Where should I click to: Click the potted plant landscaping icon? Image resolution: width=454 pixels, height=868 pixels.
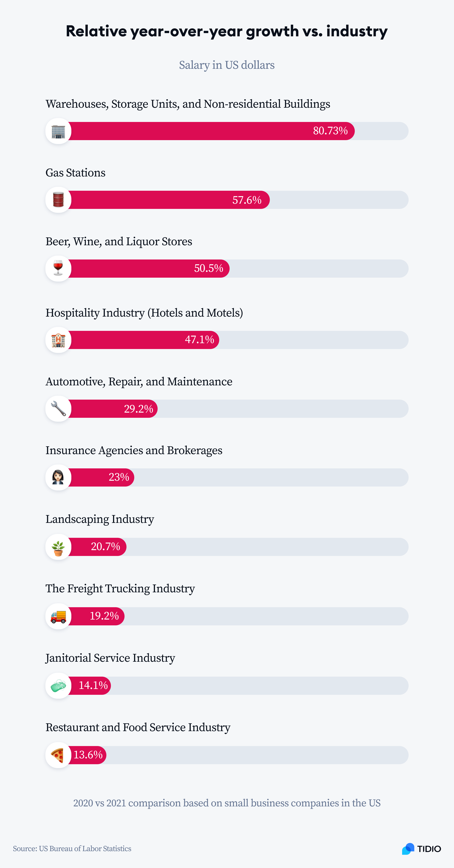click(58, 547)
